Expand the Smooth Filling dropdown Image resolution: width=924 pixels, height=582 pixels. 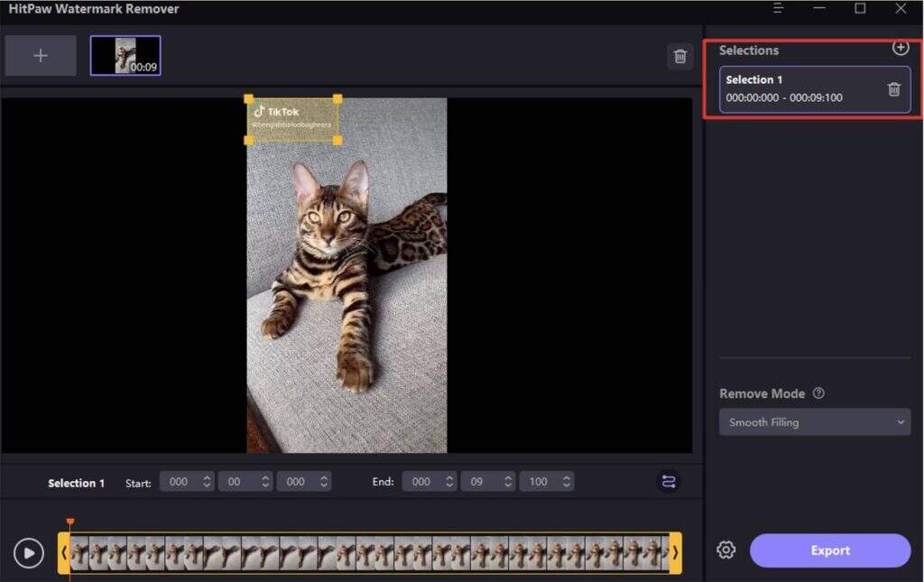pyautogui.click(x=814, y=422)
